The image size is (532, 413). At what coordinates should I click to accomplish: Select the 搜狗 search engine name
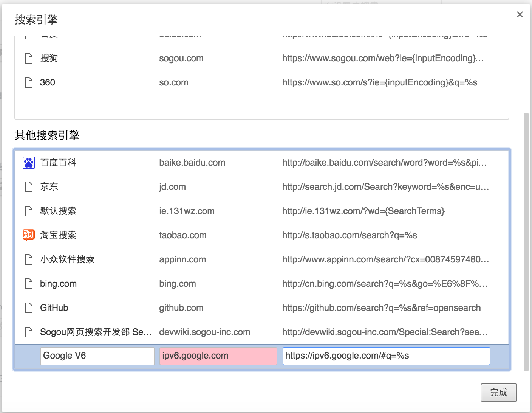(49, 58)
